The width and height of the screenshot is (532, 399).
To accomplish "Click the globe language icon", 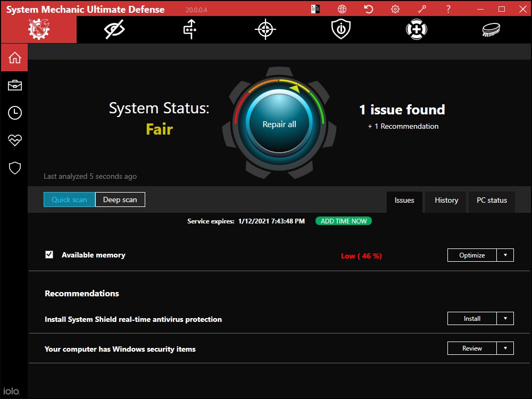I will [x=342, y=9].
